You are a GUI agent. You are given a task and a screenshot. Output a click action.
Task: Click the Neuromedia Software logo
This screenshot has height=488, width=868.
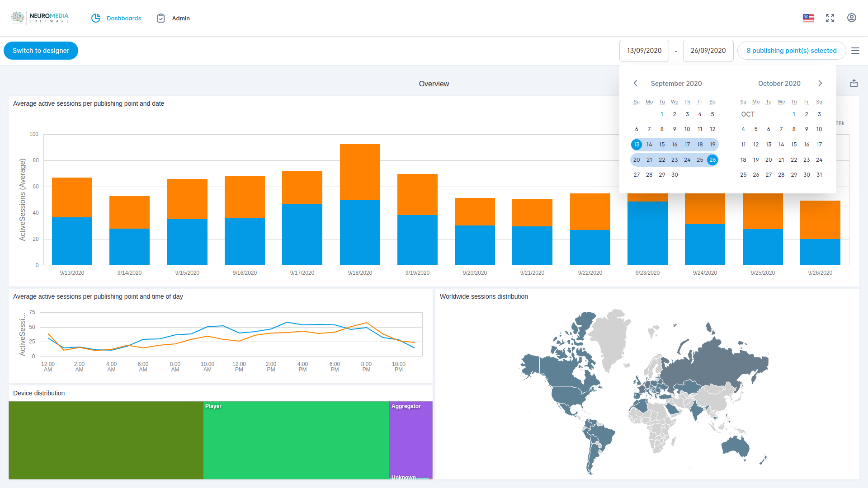click(x=40, y=18)
